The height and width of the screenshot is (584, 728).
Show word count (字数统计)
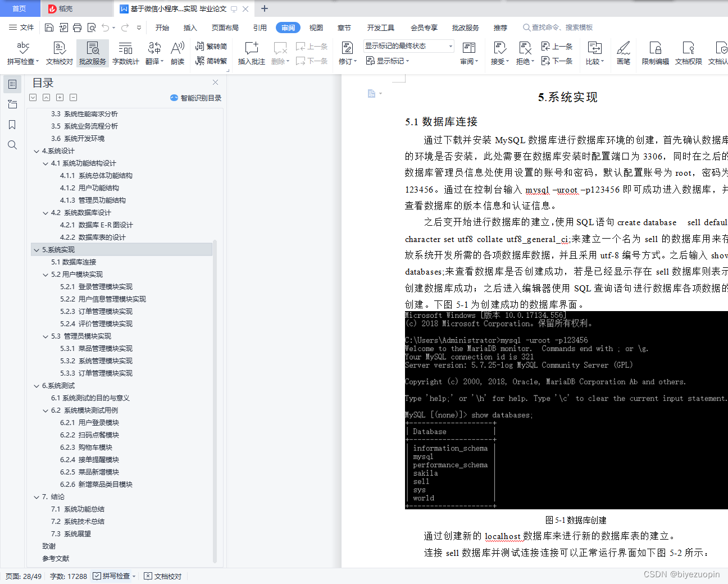(x=126, y=53)
